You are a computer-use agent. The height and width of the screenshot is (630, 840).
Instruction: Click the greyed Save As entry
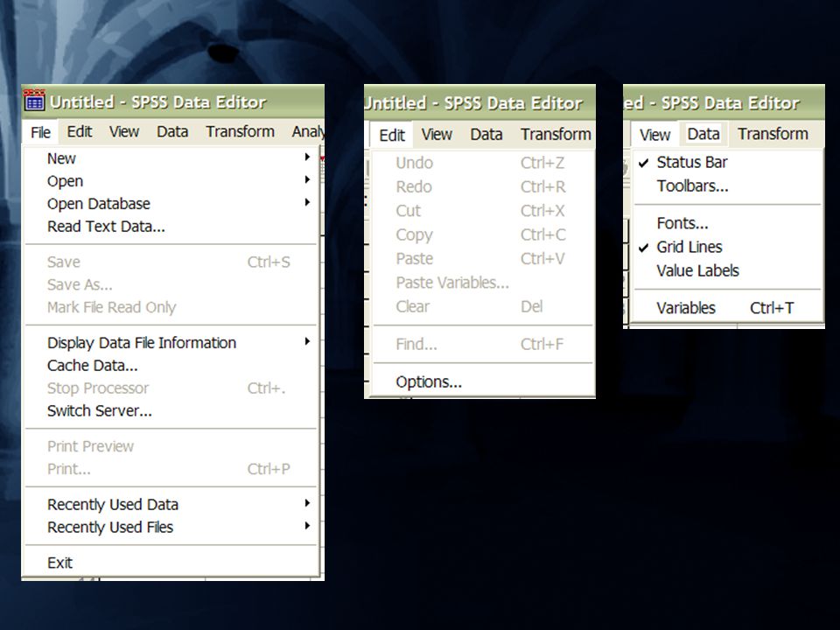[x=171, y=284]
